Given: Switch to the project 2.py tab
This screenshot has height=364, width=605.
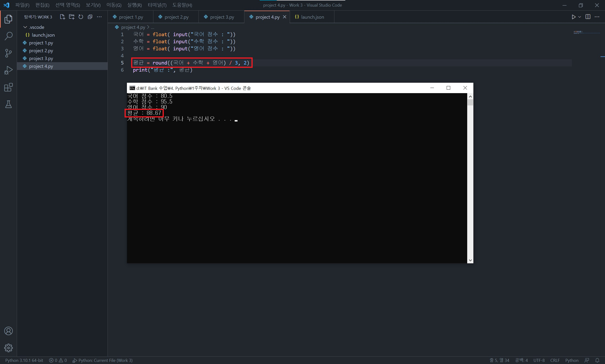Looking at the screenshot, I should point(176,17).
